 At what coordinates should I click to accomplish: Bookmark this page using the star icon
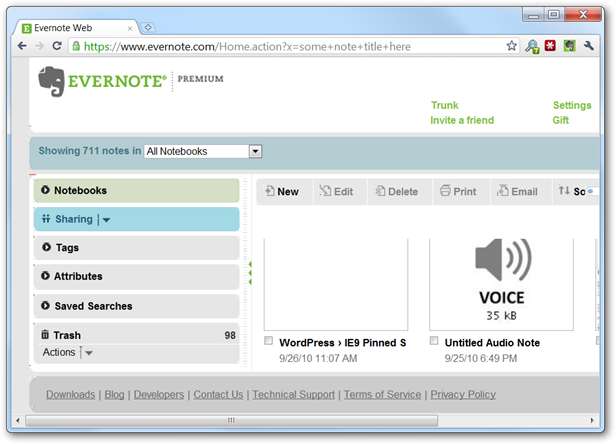coord(512,46)
